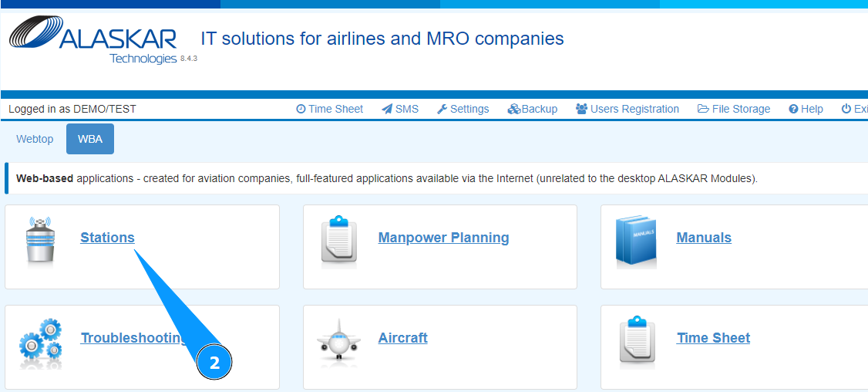
Task: Open the Troubleshooting link
Action: pyautogui.click(x=131, y=338)
